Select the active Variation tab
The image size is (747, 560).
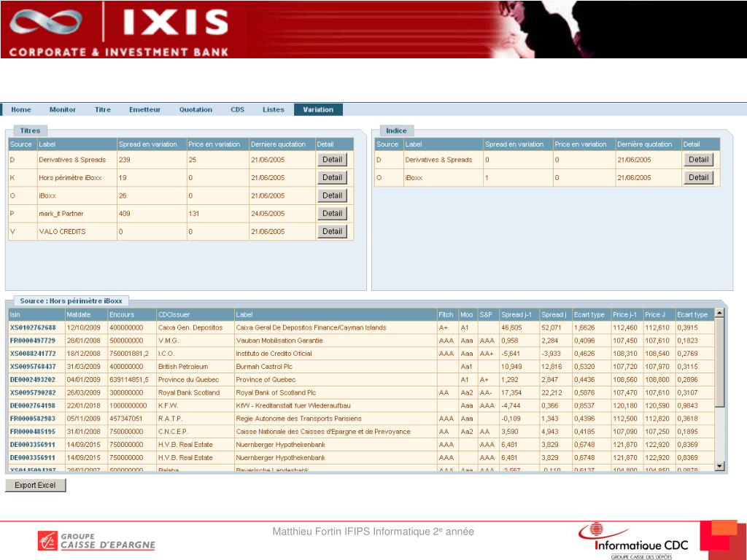pyautogui.click(x=318, y=109)
